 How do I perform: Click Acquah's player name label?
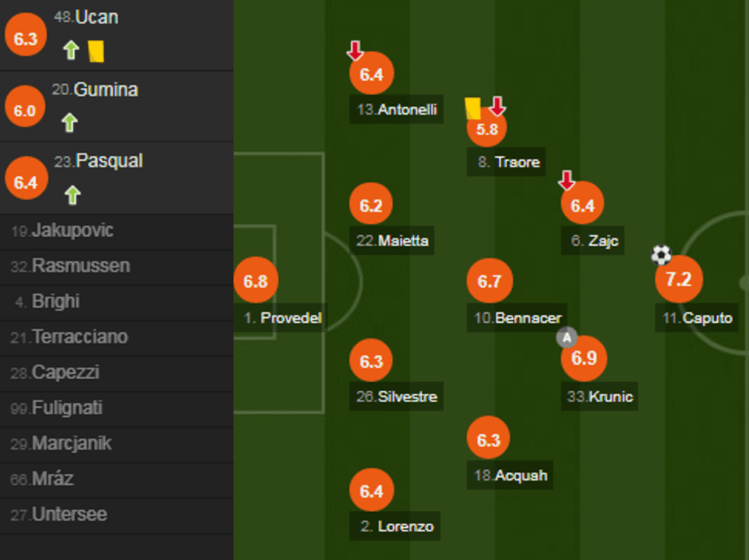pos(509,475)
